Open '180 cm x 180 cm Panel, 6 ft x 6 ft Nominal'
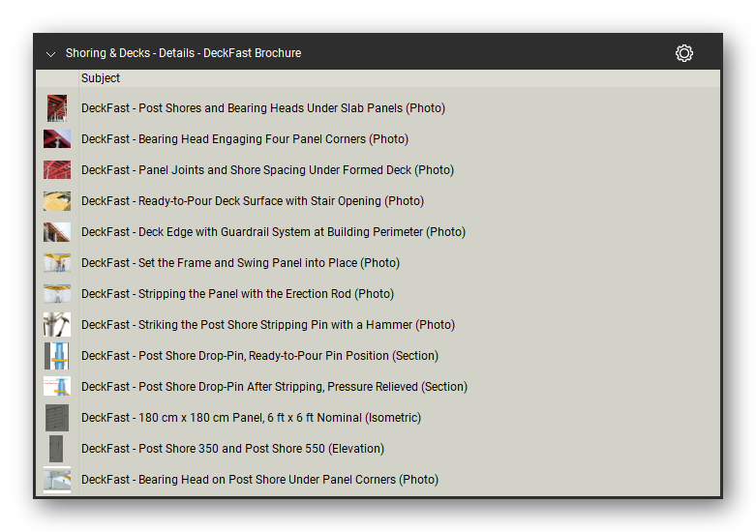756x532 pixels. click(x=252, y=417)
